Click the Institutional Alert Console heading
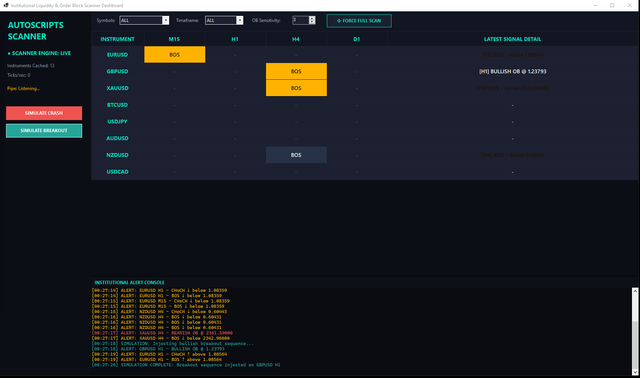640x378 pixels. [x=129, y=282]
